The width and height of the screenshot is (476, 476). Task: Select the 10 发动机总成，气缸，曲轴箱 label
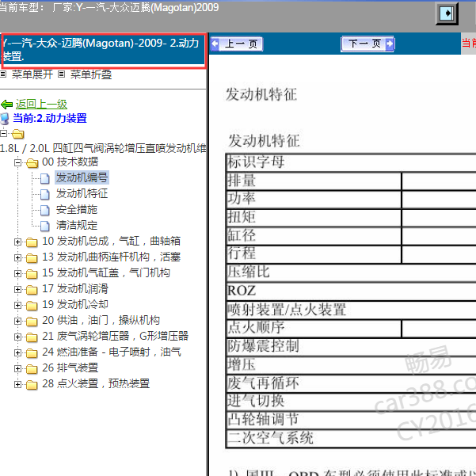point(111,241)
